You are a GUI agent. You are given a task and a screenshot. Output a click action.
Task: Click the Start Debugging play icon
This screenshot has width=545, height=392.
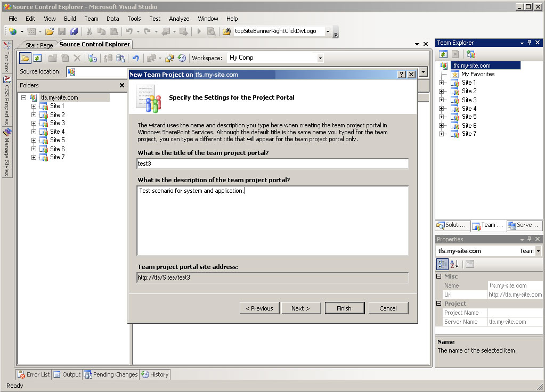coord(199,31)
